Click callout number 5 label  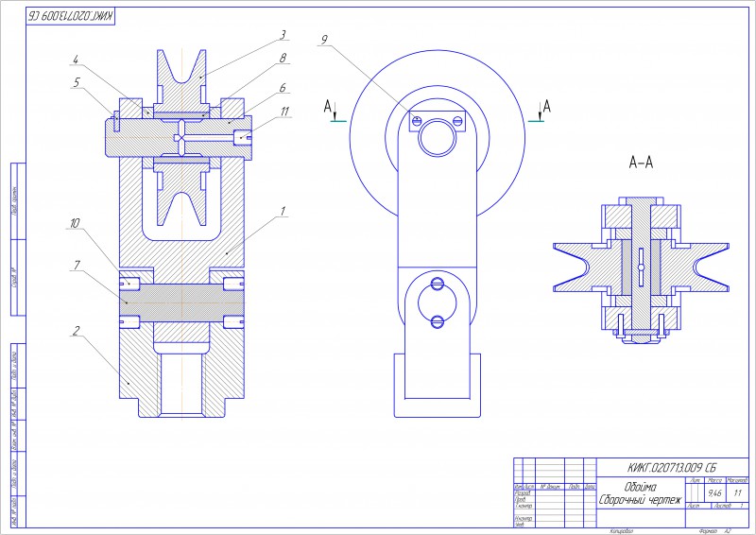[77, 82]
